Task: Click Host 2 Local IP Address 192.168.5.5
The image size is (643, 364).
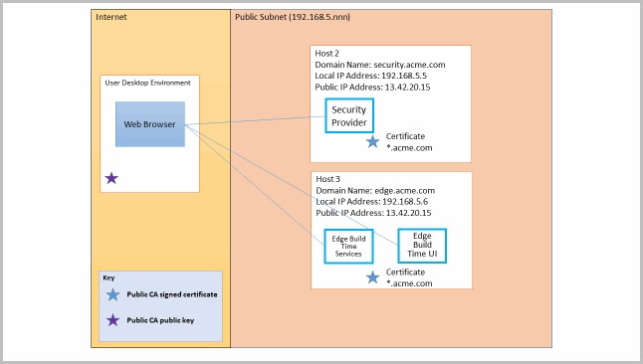Action: click(370, 76)
